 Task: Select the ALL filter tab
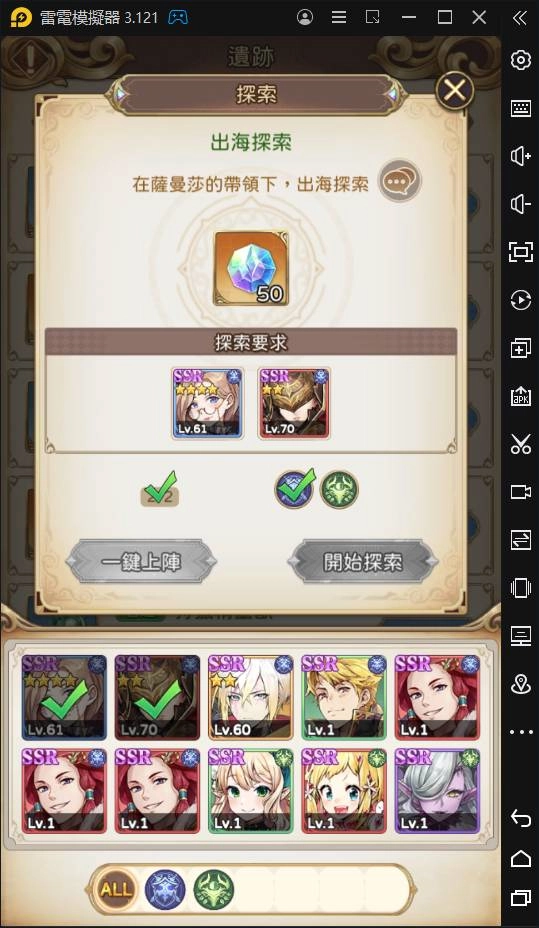[x=116, y=890]
